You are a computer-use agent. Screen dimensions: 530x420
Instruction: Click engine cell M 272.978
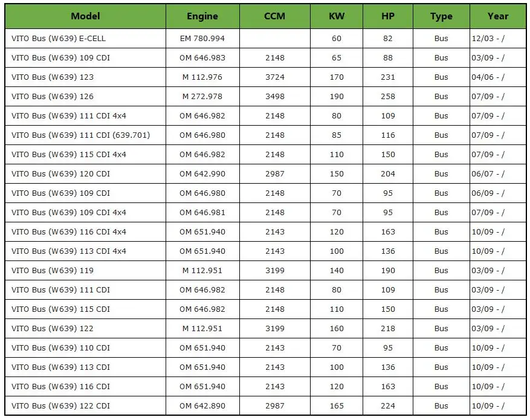click(202, 96)
